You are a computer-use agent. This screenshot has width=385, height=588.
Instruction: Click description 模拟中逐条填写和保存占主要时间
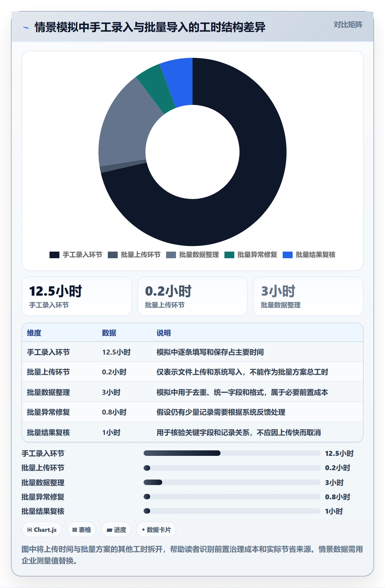pyautogui.click(x=210, y=352)
